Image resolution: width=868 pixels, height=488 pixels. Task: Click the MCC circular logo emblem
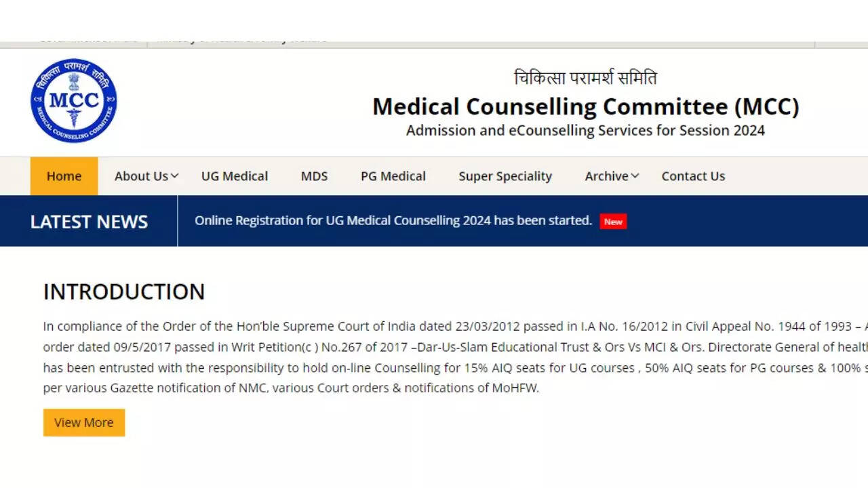point(75,100)
